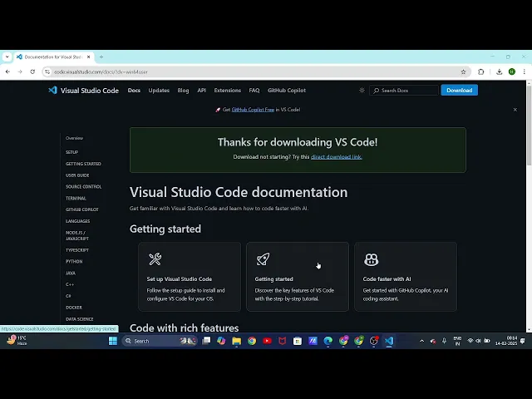The height and width of the screenshot is (399, 532).
Task: Open the GitHub Copilot nav link
Action: tap(287, 91)
